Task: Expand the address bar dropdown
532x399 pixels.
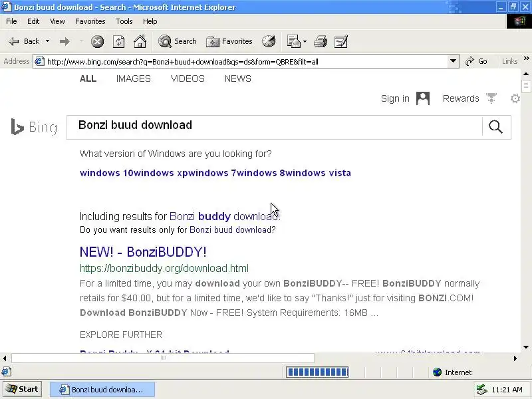Action: click(x=453, y=61)
